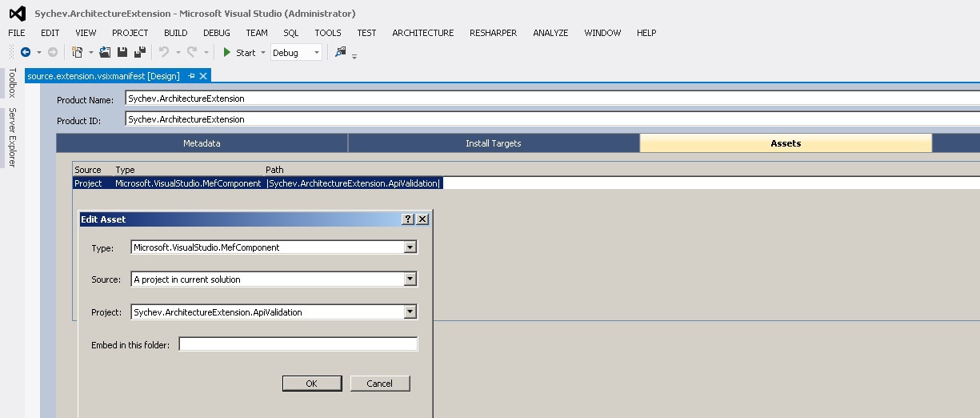Image resolution: width=980 pixels, height=418 pixels.
Task: Select the Assets tab
Action: click(x=786, y=143)
